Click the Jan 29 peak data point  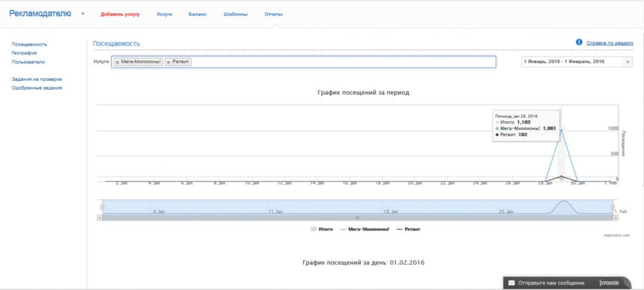click(x=561, y=131)
